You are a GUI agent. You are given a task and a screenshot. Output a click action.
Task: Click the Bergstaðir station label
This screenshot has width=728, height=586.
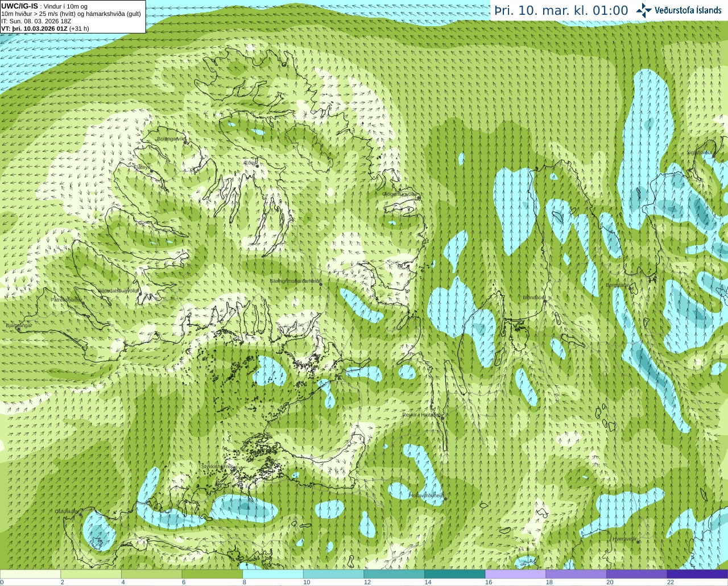click(x=618, y=285)
